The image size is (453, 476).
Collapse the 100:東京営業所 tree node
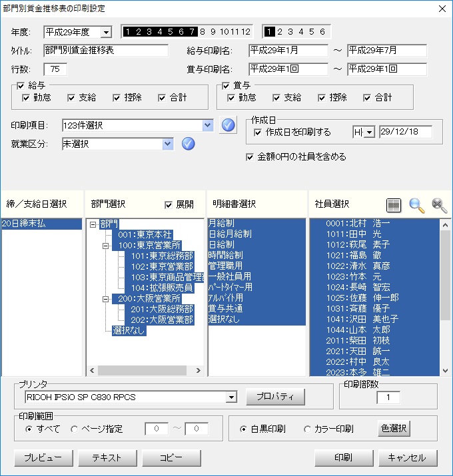tap(105, 246)
